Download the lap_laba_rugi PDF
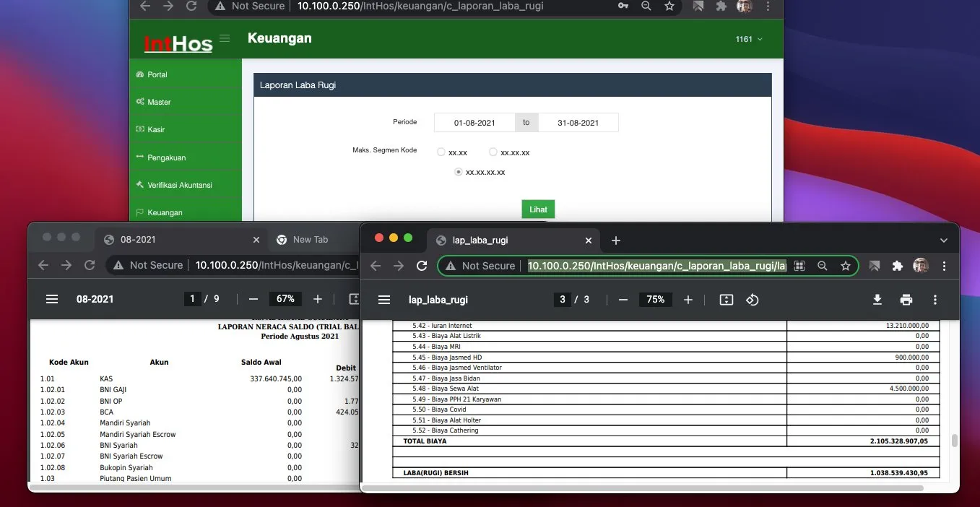 (x=877, y=300)
